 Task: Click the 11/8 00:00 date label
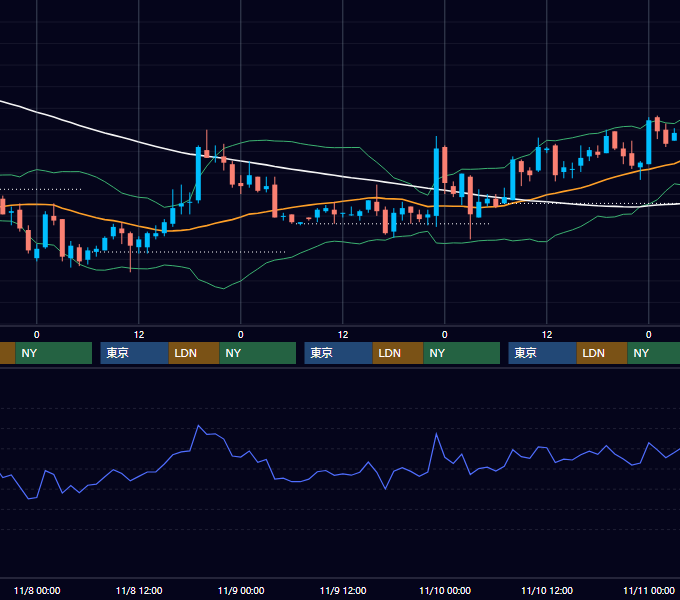[37, 590]
